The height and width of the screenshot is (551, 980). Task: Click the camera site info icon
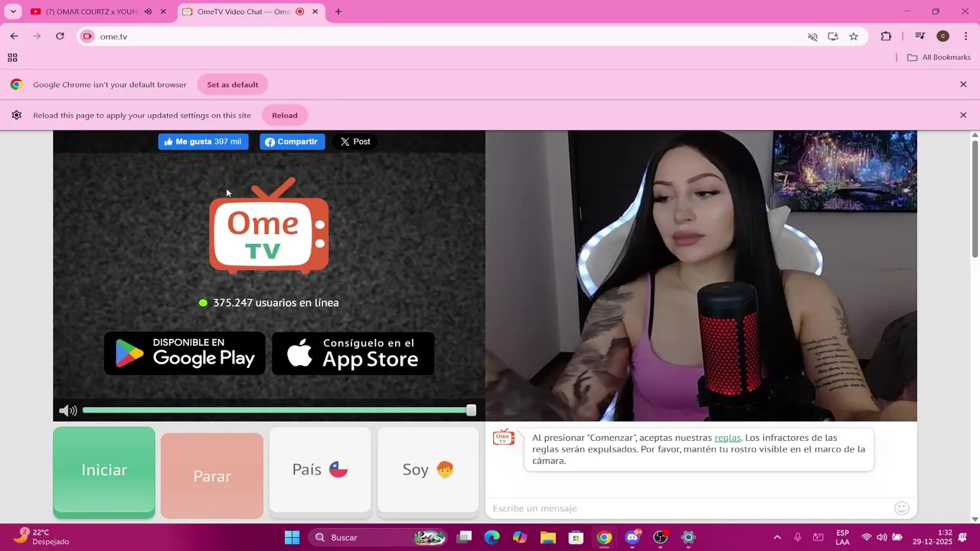click(87, 36)
